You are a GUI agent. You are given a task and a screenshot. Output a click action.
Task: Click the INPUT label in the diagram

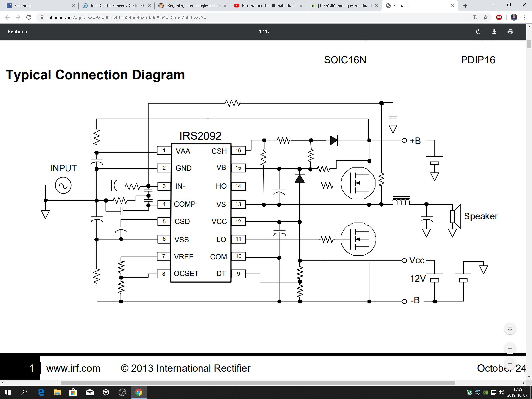coord(63,168)
